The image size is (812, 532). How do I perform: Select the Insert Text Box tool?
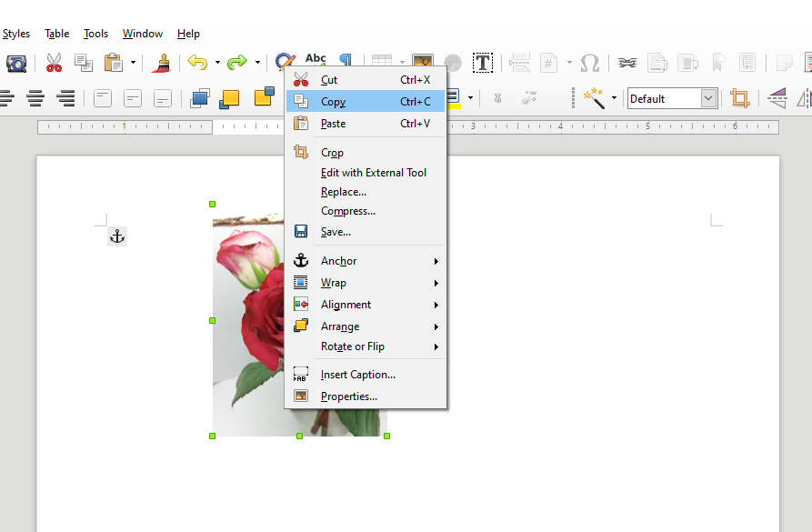tap(483, 62)
